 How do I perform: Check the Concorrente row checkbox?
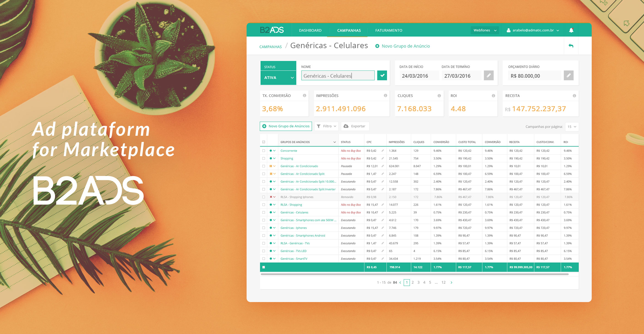click(264, 151)
